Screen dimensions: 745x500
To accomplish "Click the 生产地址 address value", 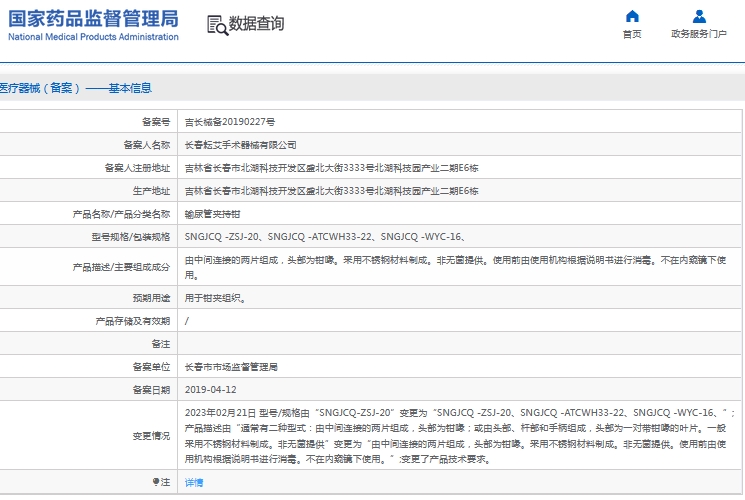I will coord(332,191).
